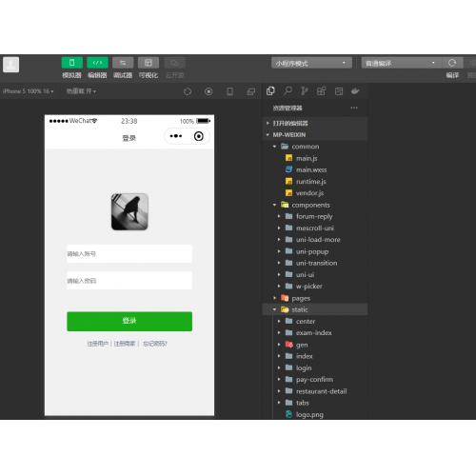Open the iPhone 5 device dropdown
The height and width of the screenshot is (476, 476).
[x=28, y=91]
